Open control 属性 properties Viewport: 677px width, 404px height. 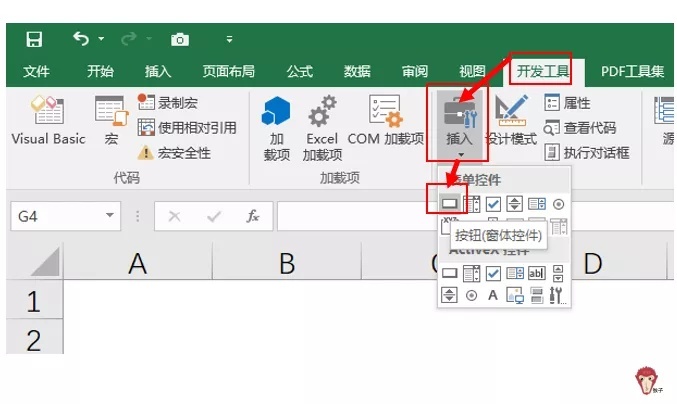(x=567, y=103)
